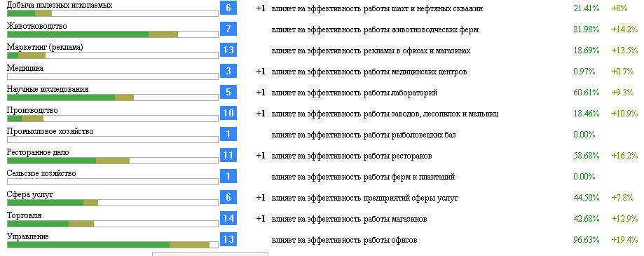
Task: Click level badge 1 of Промысловое хозяйство
Action: coord(228,134)
